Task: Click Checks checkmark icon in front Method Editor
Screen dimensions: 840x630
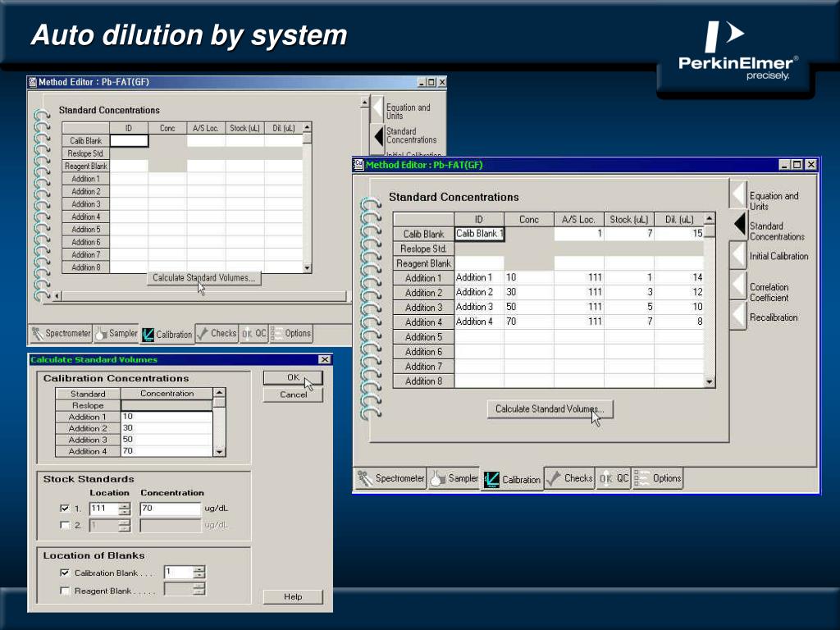Action: click(x=554, y=478)
